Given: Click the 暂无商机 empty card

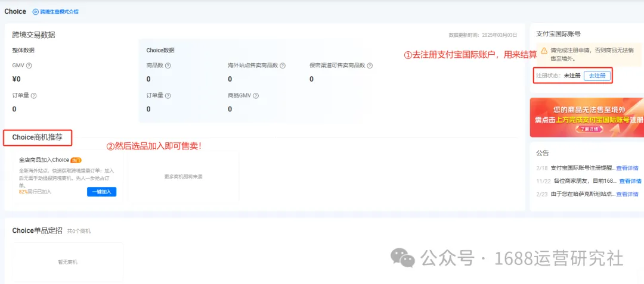Looking at the screenshot, I should [68, 263].
